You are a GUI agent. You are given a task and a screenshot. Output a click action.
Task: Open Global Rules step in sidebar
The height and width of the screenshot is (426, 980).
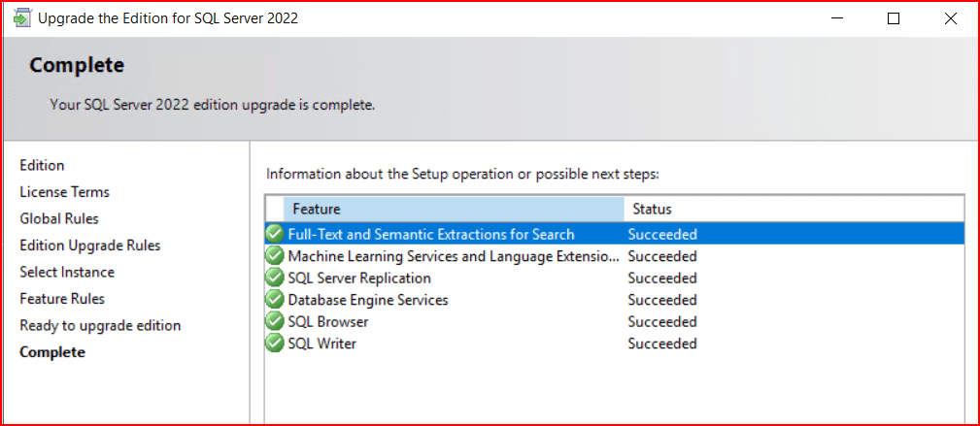(59, 219)
